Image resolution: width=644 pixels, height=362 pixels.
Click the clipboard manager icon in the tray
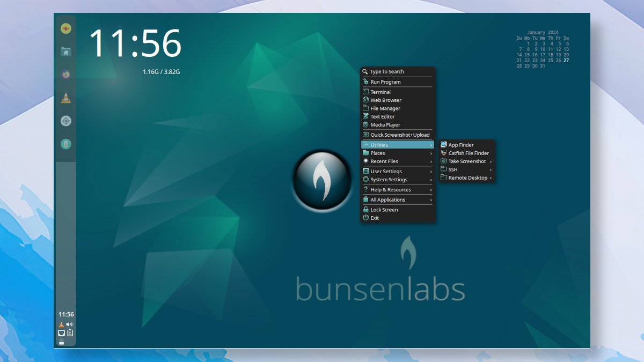(70, 333)
